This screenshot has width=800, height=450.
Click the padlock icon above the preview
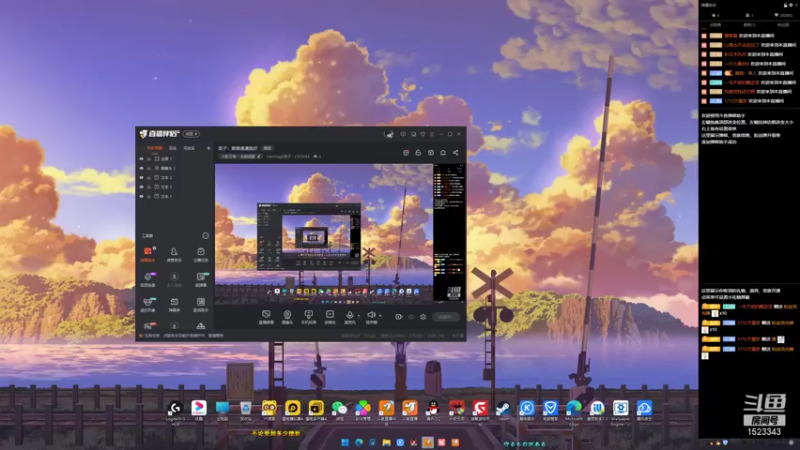[x=418, y=153]
